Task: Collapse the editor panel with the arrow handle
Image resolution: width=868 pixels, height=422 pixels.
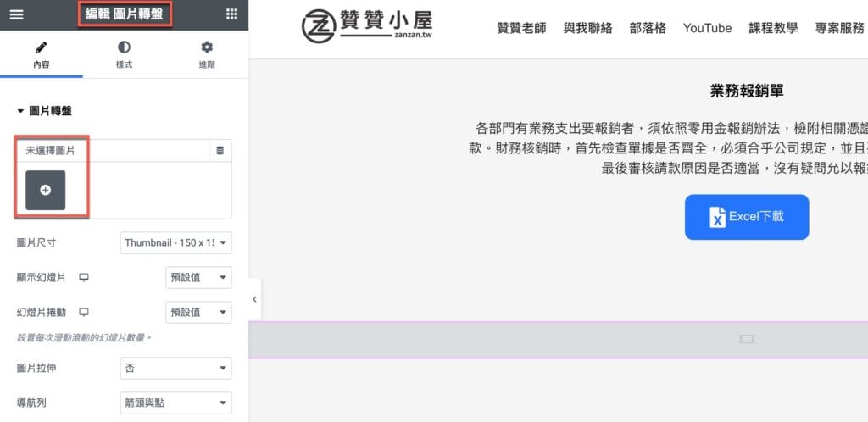Action: pyautogui.click(x=254, y=299)
